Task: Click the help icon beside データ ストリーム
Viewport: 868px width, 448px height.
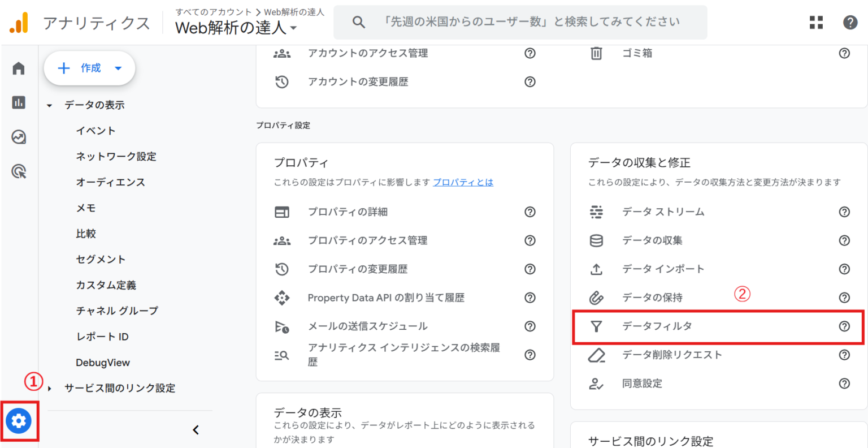Action: [844, 212]
